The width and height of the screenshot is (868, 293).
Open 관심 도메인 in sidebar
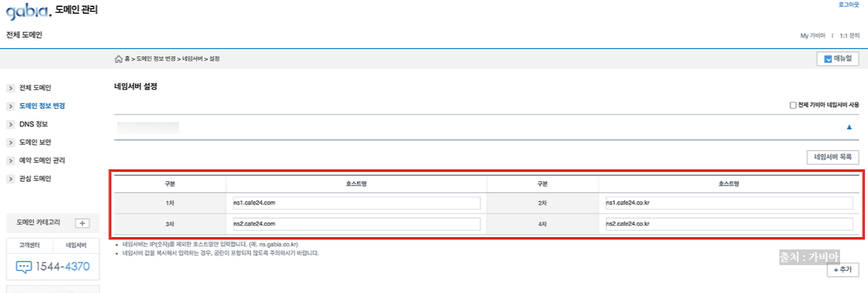[36, 179]
